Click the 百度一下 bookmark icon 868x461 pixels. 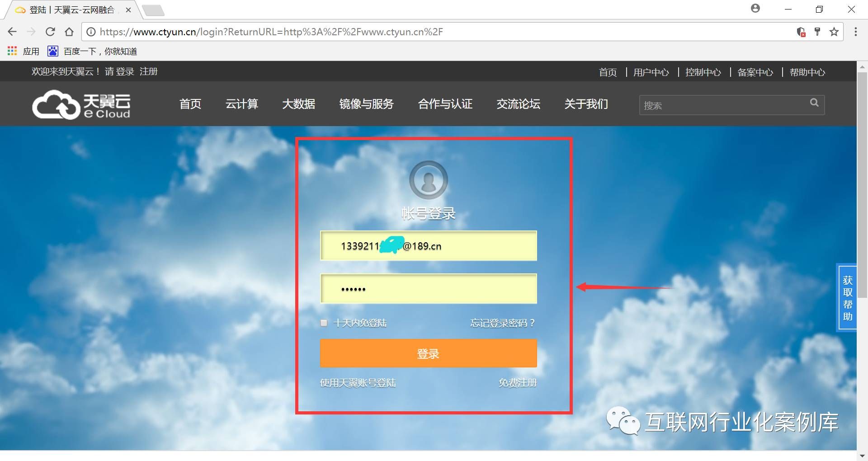tap(53, 51)
